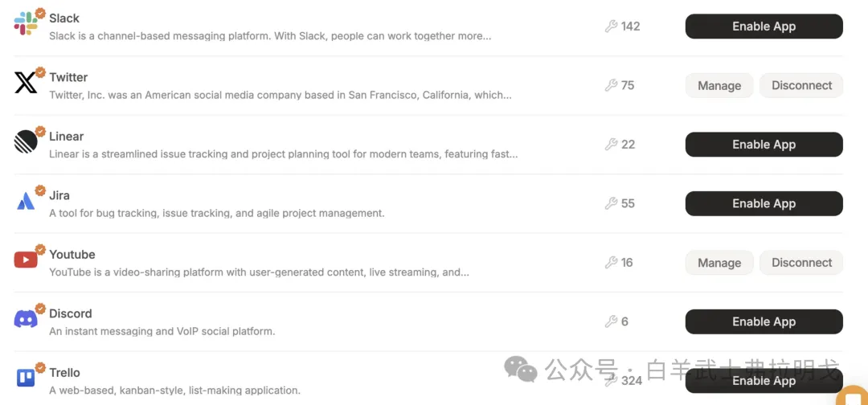Disconnect the Twitter integration
The width and height of the screenshot is (868, 405).
point(801,86)
